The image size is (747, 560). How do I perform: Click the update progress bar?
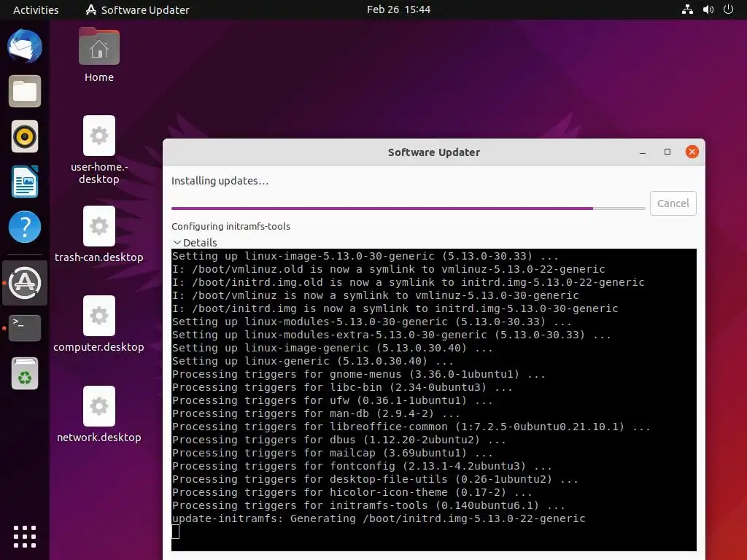click(408, 208)
